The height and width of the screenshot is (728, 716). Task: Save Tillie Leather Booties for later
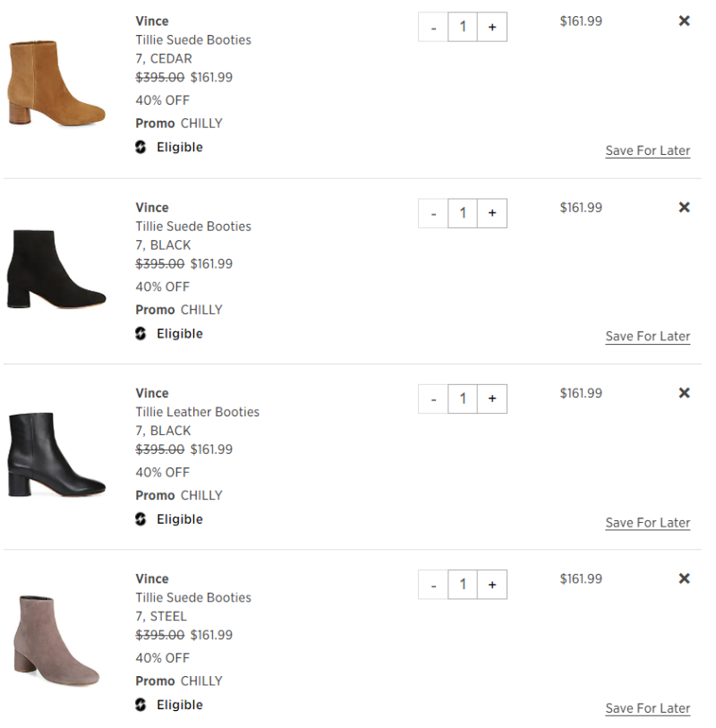(x=647, y=523)
